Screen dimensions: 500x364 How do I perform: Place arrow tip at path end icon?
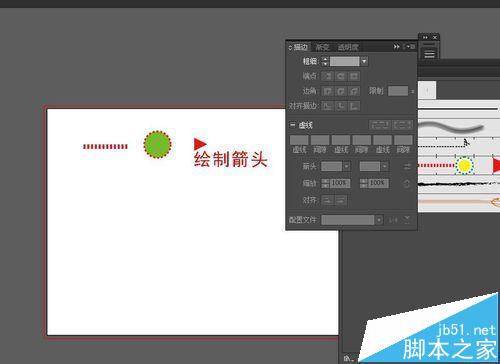coord(341,200)
